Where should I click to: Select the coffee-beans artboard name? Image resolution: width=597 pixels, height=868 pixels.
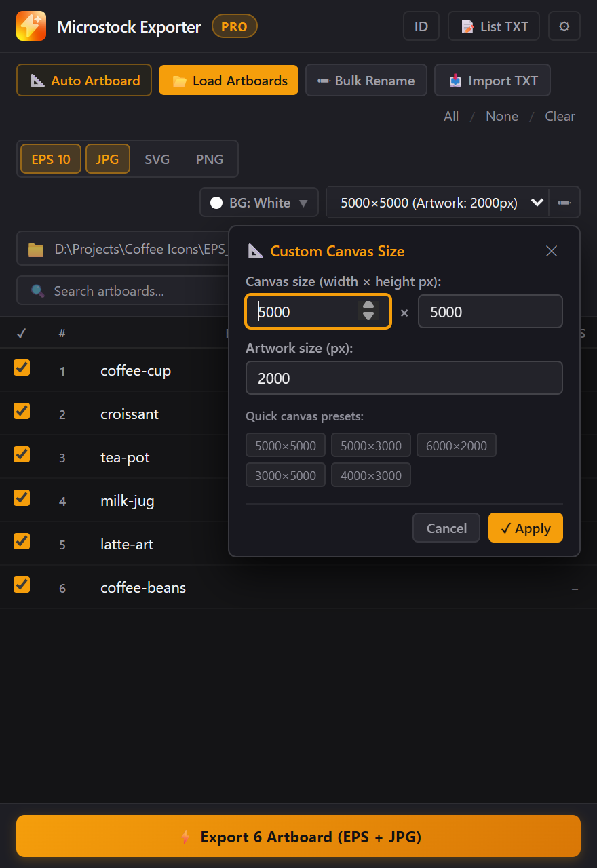pos(143,588)
